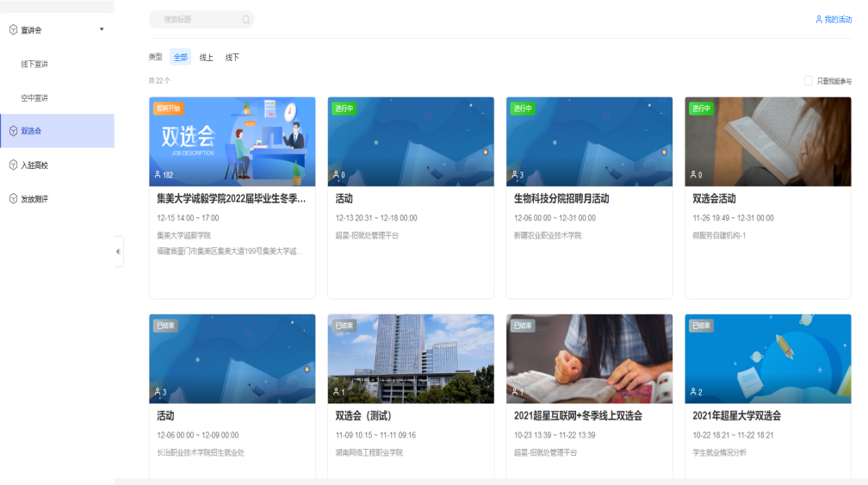Click participant count icon on 生物科技分院招聘月活动 card

point(515,174)
